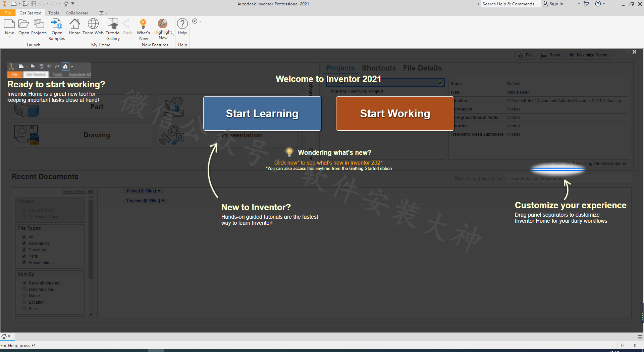Toggle the Presentations checkbox
Viewport: 644px width, 352px height.
point(24,262)
